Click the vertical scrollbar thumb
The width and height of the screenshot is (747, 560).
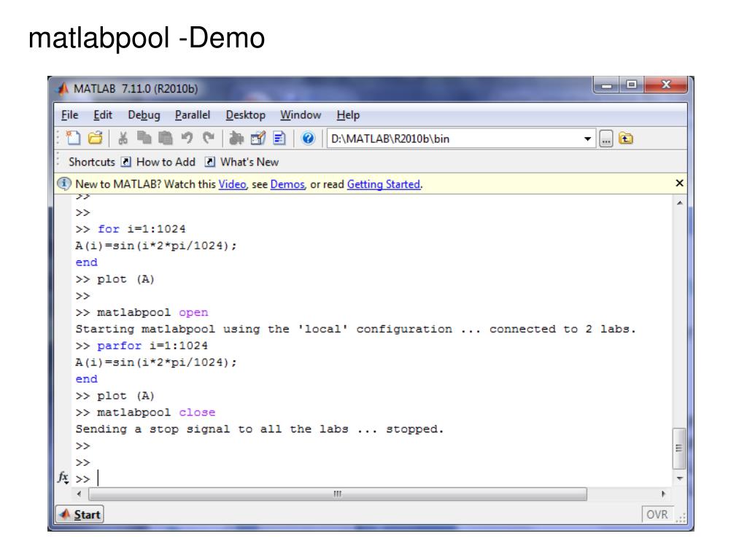click(679, 448)
